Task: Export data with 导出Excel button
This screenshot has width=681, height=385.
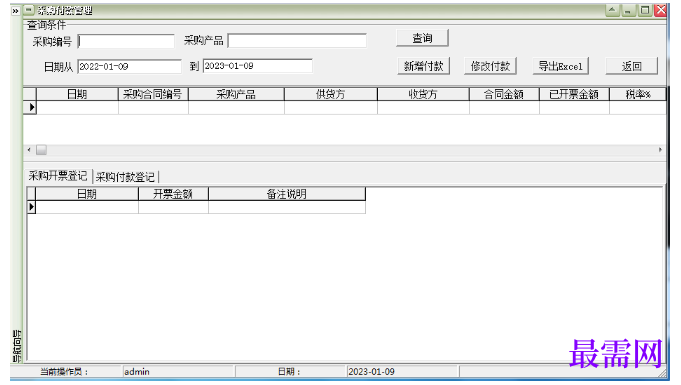Action: click(x=561, y=66)
